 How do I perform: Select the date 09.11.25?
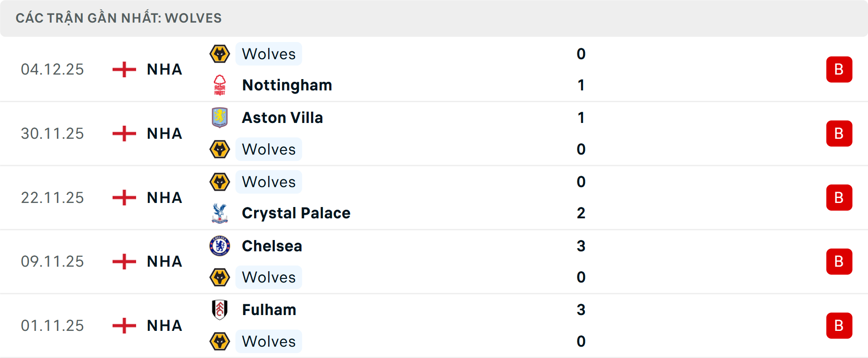click(52, 261)
